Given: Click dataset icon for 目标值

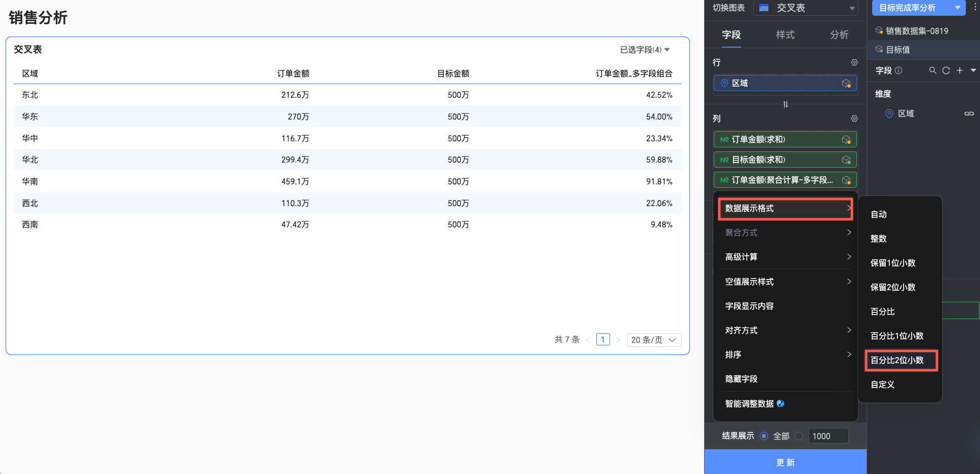Looking at the screenshot, I should tap(879, 49).
